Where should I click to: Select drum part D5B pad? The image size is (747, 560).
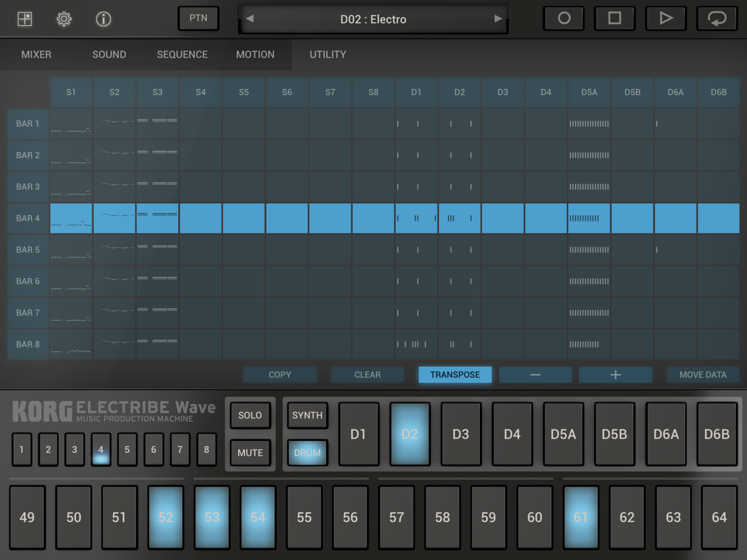[x=615, y=434]
